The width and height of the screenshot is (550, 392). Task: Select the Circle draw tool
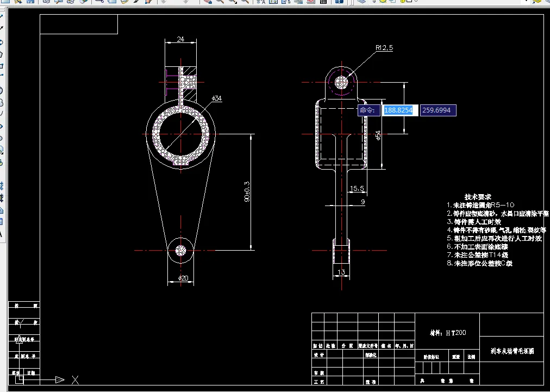(x=1, y=91)
